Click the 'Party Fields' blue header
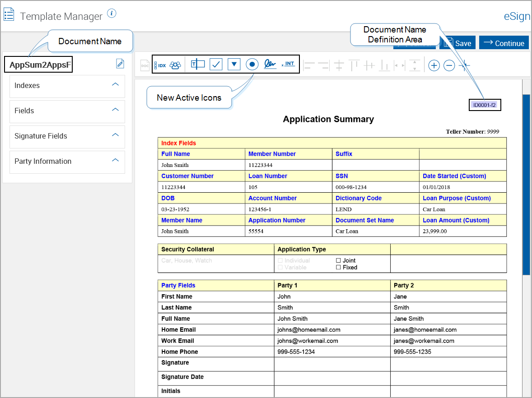 [x=178, y=285]
